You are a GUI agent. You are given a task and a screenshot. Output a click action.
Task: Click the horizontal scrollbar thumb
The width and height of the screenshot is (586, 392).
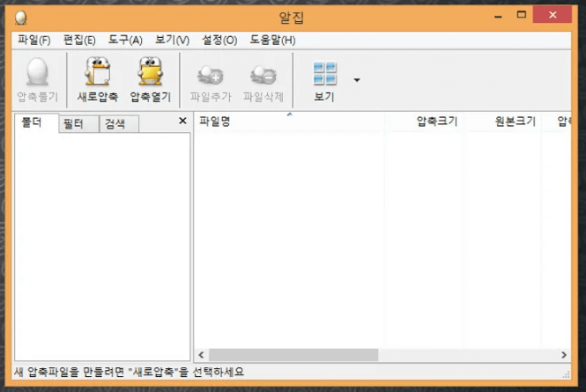(293, 355)
